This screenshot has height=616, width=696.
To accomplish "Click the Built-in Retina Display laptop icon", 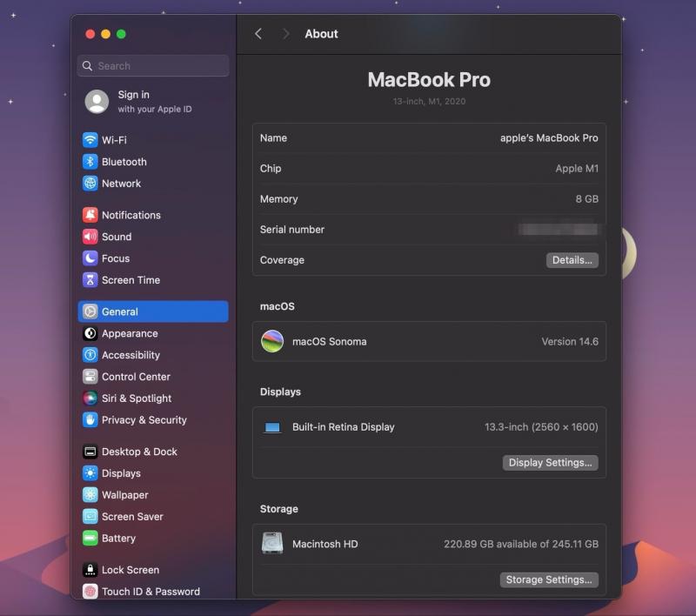I will (272, 427).
